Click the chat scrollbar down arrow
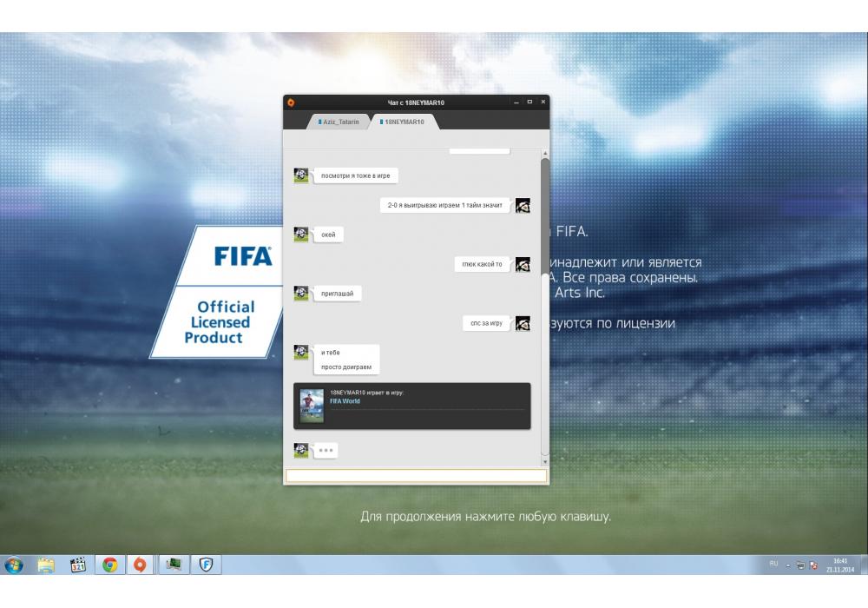Screen dimensions: 868x608 pos(545,462)
